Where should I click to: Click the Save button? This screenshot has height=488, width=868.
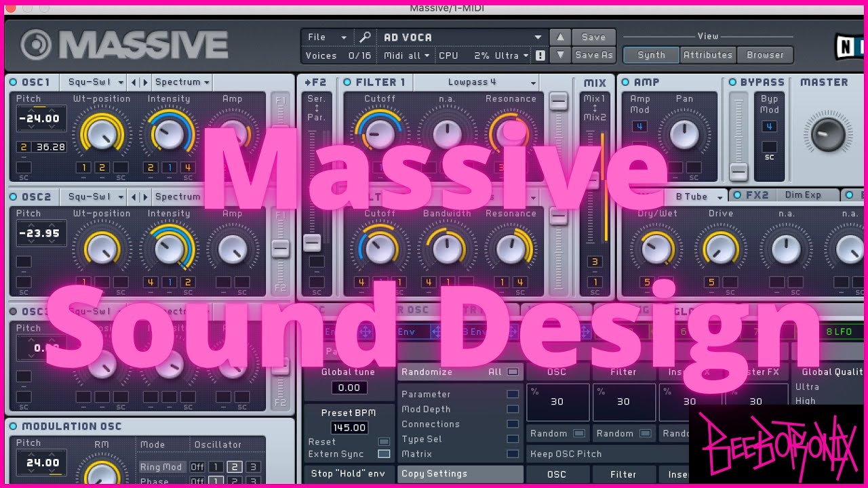click(x=593, y=37)
